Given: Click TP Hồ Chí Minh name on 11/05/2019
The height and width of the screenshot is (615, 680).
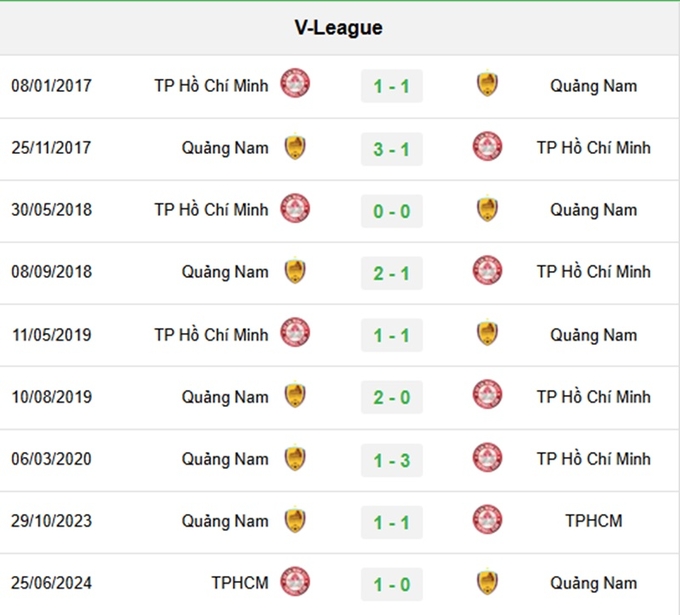Looking at the screenshot, I should pos(212,335).
